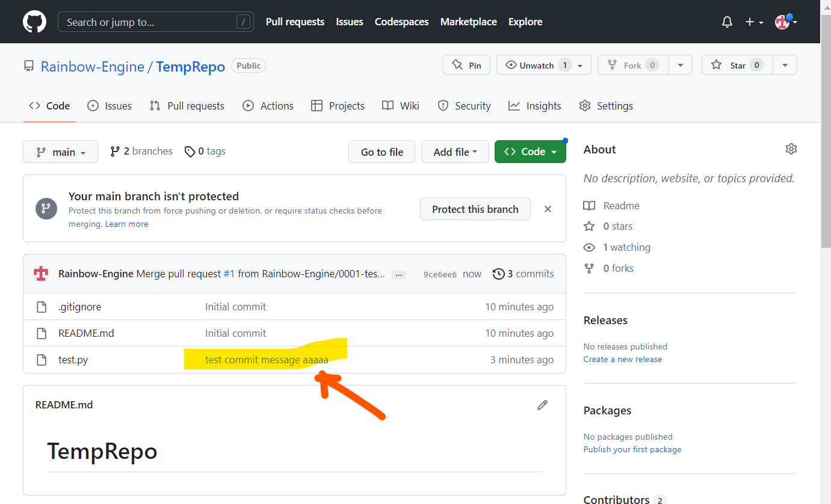Image resolution: width=831 pixels, height=504 pixels.
Task: Dismiss the branch protection notice
Action: pos(548,209)
